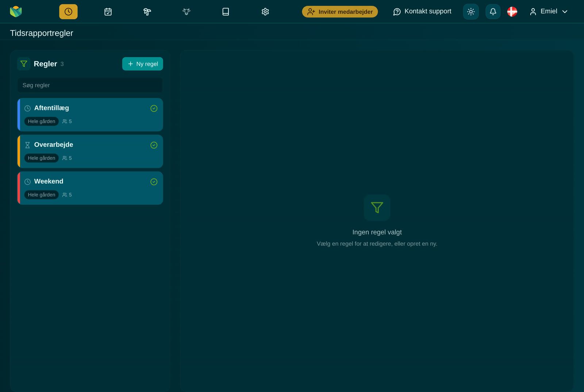Open the book handbook icon
The height and width of the screenshot is (392, 584).
pyautogui.click(x=226, y=12)
